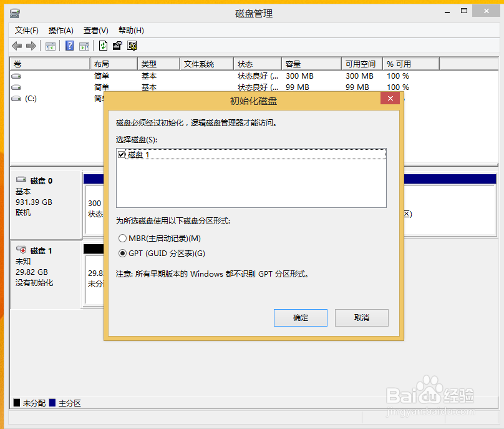Check the 磁盘 1 checkbox in dialog
The height and width of the screenshot is (429, 504).
tap(122, 154)
